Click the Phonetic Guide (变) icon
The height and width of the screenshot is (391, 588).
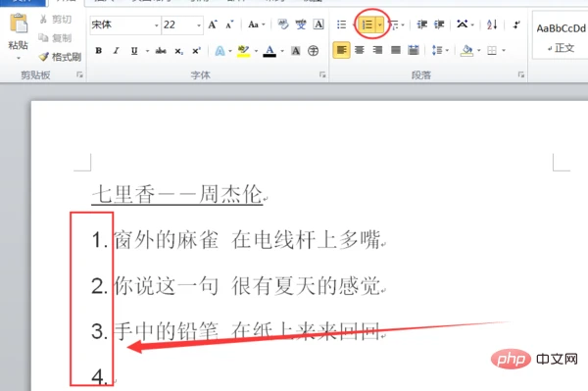point(301,24)
